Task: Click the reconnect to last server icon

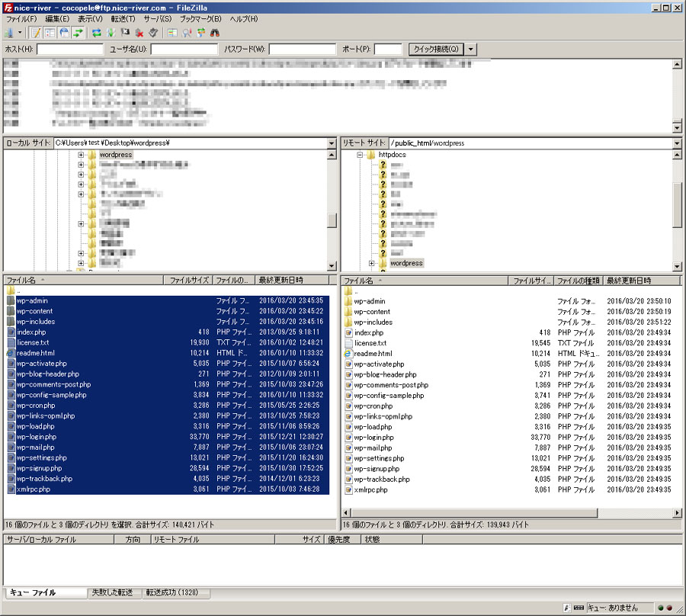Action: (153, 33)
